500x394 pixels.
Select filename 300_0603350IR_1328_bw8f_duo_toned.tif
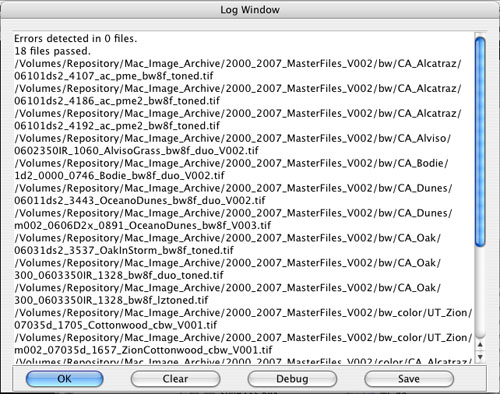(119, 276)
